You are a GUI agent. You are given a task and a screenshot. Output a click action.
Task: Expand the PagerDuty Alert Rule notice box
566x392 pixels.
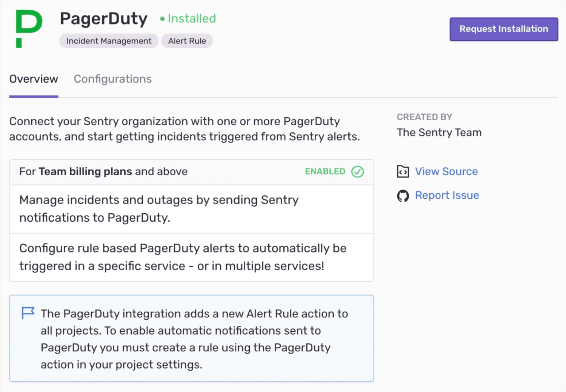click(x=191, y=338)
